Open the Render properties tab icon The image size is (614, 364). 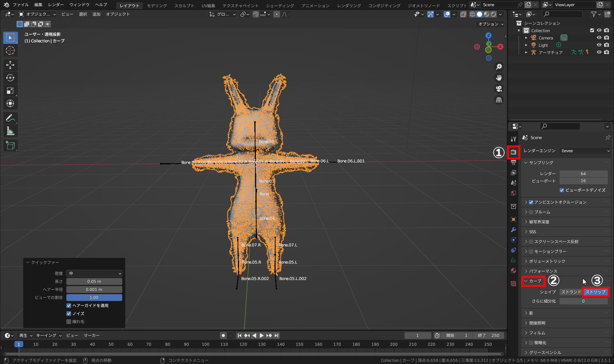coord(513,152)
